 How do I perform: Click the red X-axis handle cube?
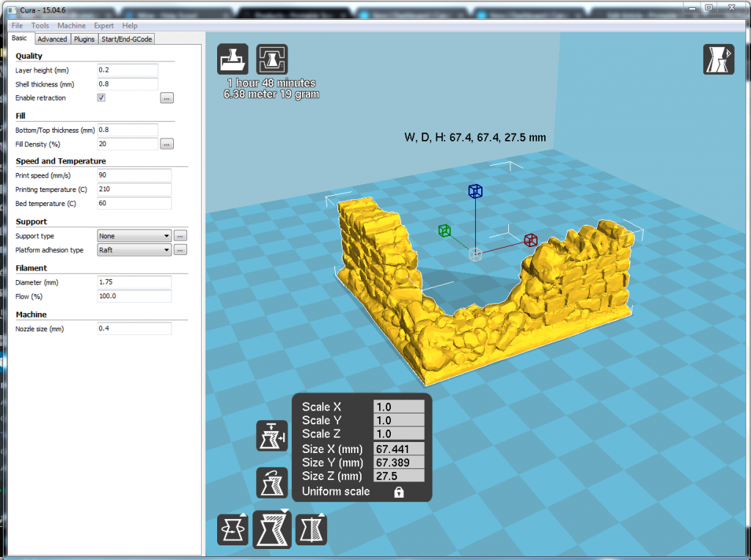[x=531, y=240]
